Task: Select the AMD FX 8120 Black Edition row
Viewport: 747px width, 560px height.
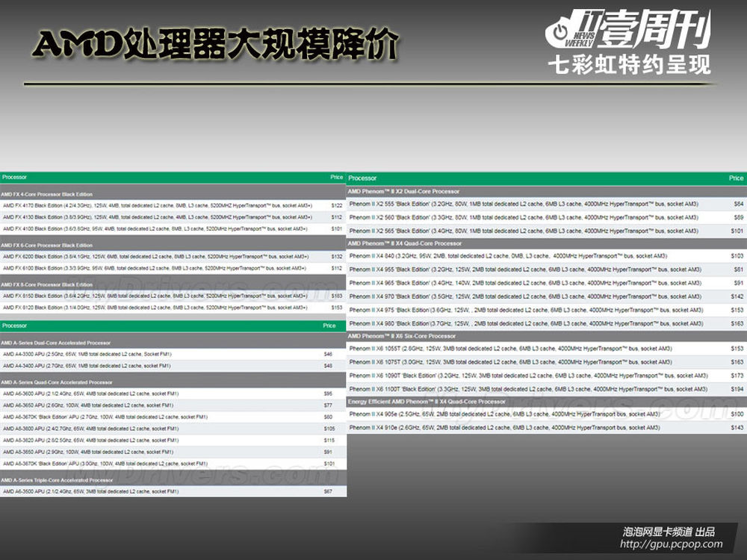Action: [173, 308]
